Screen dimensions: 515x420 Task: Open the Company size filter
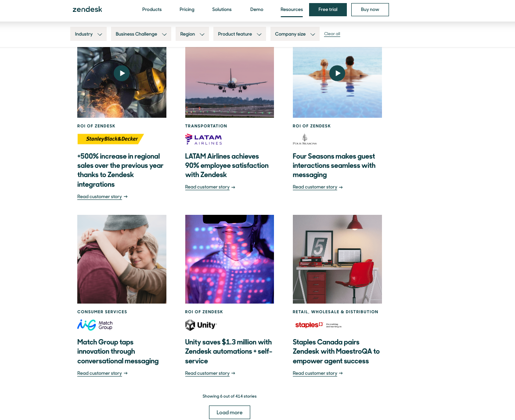coord(295,34)
